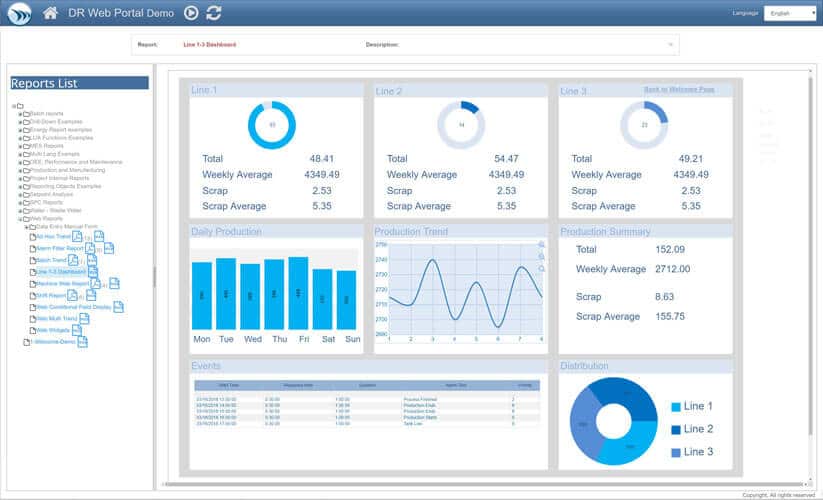
Task: Open web page icon beside Line 1-3 Dashboard
Action: [x=93, y=272]
